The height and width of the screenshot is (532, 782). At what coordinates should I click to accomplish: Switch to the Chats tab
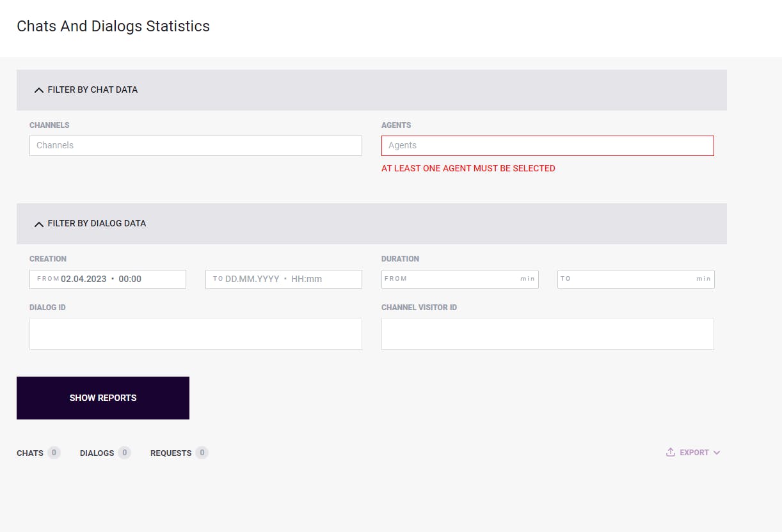pos(30,453)
